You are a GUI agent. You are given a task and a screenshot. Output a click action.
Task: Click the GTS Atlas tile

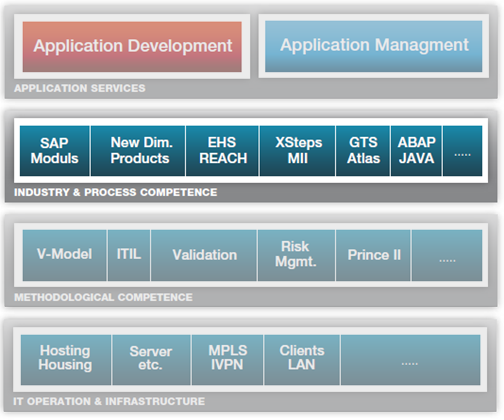[x=363, y=151]
